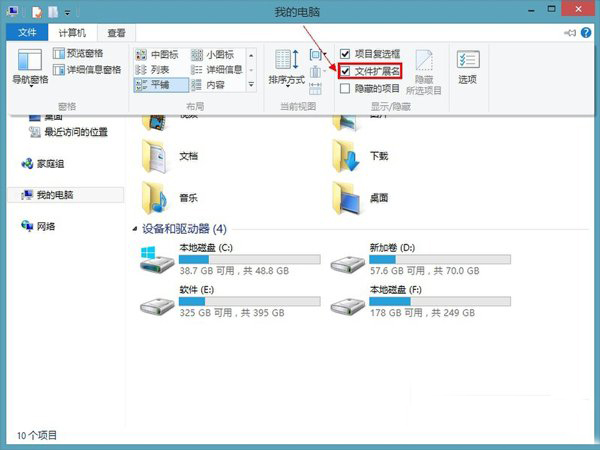Viewport: 600px width, 450px height.
Task: Click status bar text "10 个项目"
Action: 37,435
